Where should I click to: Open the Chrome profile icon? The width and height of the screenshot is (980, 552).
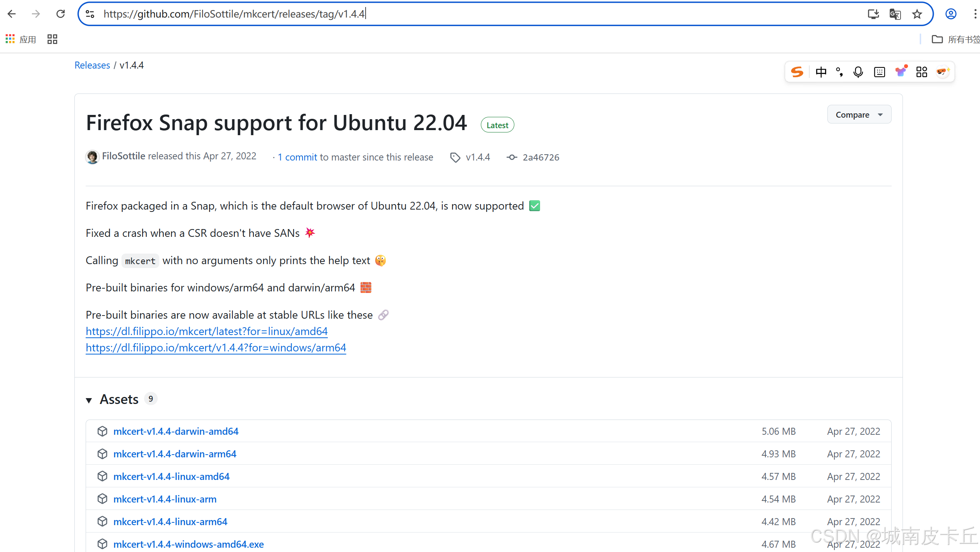click(951, 14)
